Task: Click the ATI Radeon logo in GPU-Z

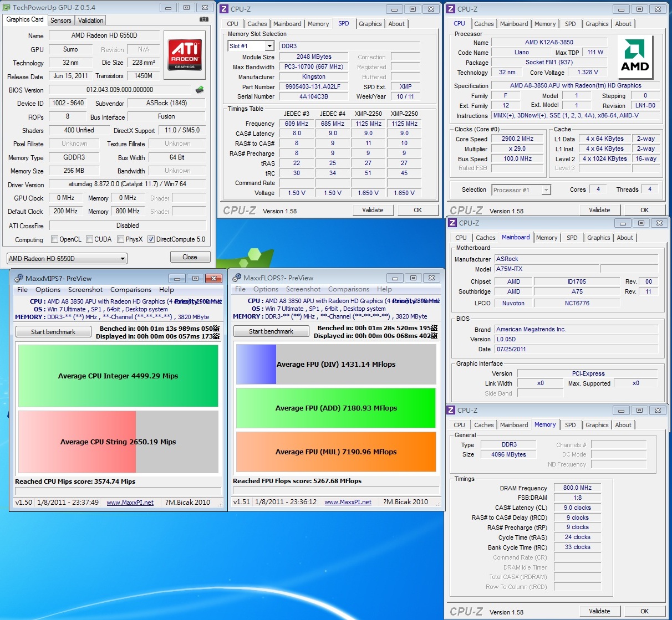Action: (185, 54)
